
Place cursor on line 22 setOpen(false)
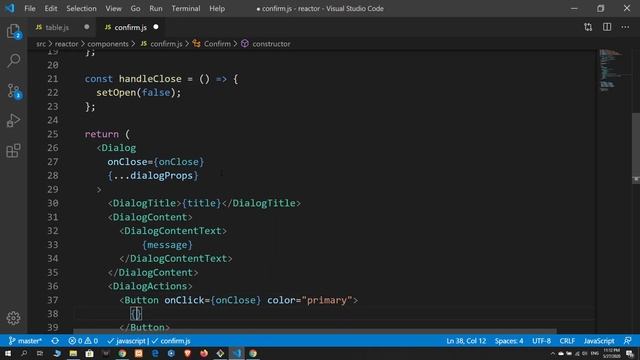click(139, 93)
